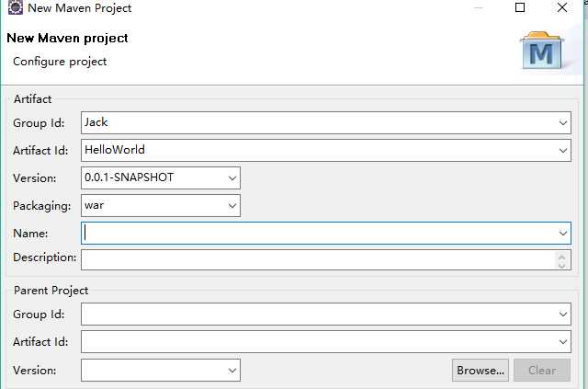The width and height of the screenshot is (588, 389).
Task: Click the disabled Clear button
Action: point(542,371)
